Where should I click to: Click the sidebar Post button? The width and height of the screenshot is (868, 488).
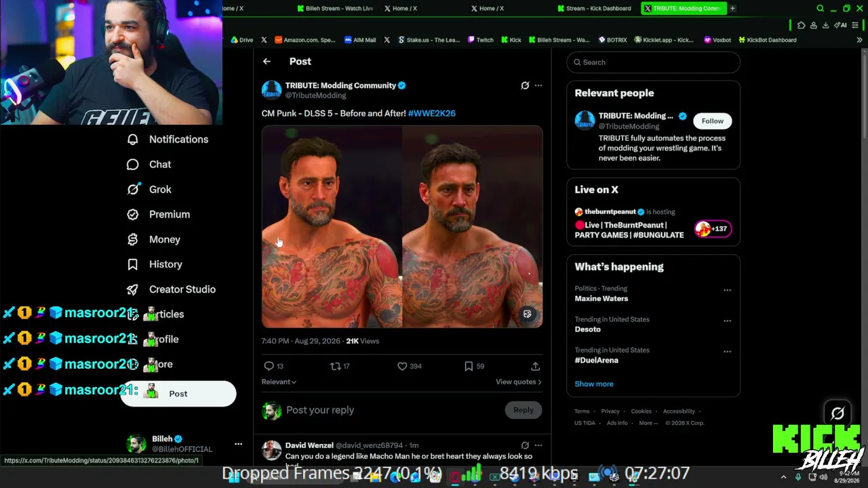point(178,394)
